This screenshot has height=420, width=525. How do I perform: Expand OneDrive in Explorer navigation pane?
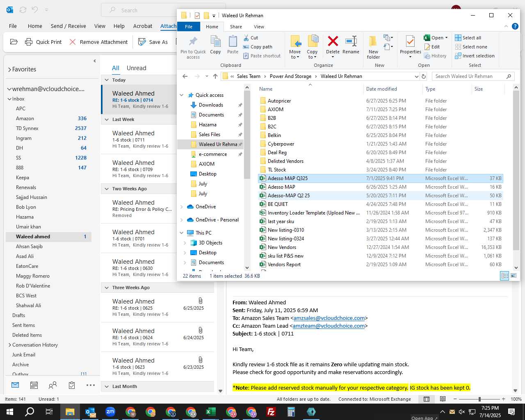[x=182, y=207]
